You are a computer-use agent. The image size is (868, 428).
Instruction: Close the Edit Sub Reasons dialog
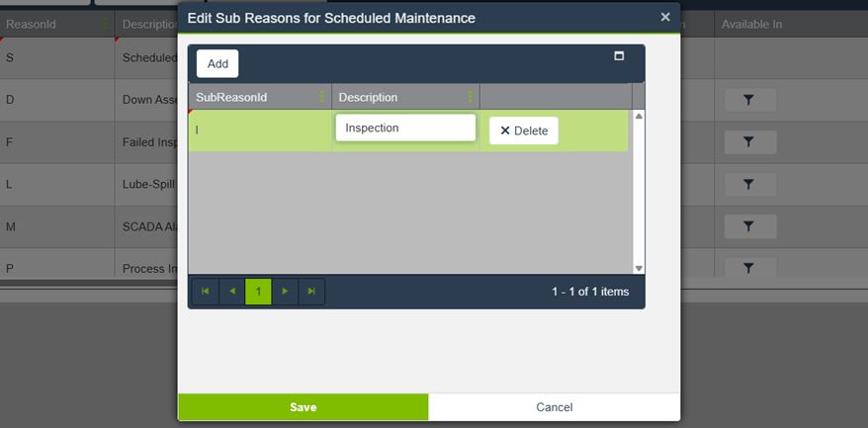665,17
